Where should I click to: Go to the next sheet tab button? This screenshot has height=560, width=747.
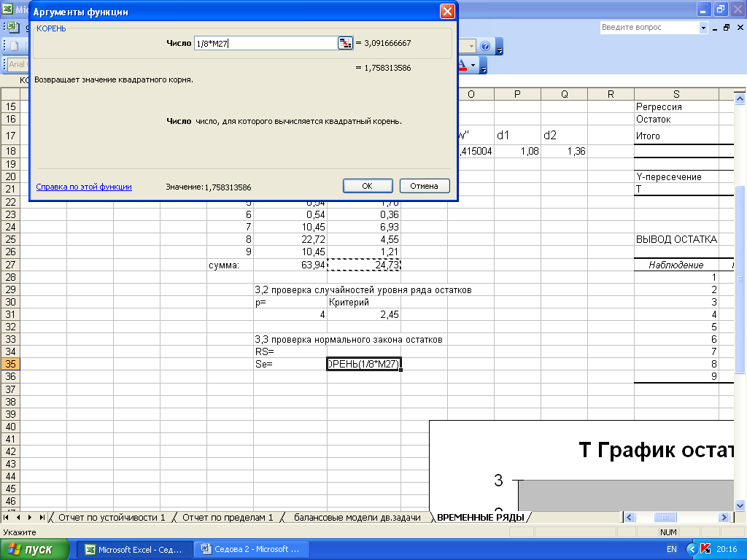pyautogui.click(x=29, y=517)
